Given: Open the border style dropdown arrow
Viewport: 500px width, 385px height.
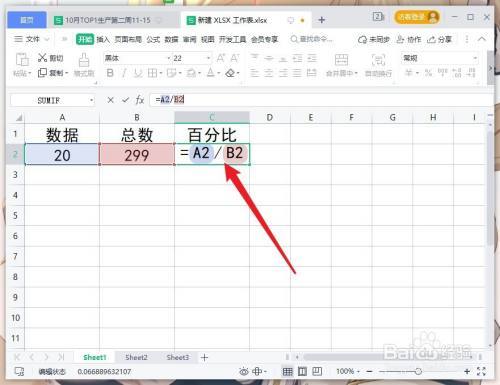Looking at the screenshot, I should point(161,73).
